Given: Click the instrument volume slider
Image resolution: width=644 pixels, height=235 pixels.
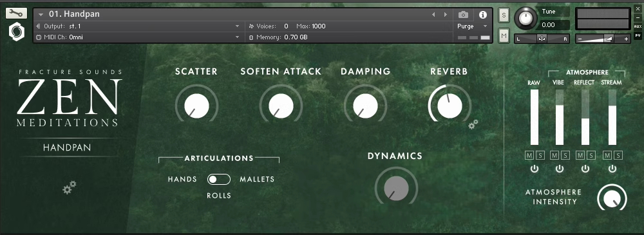Looking at the screenshot, I should pyautogui.click(x=603, y=39).
